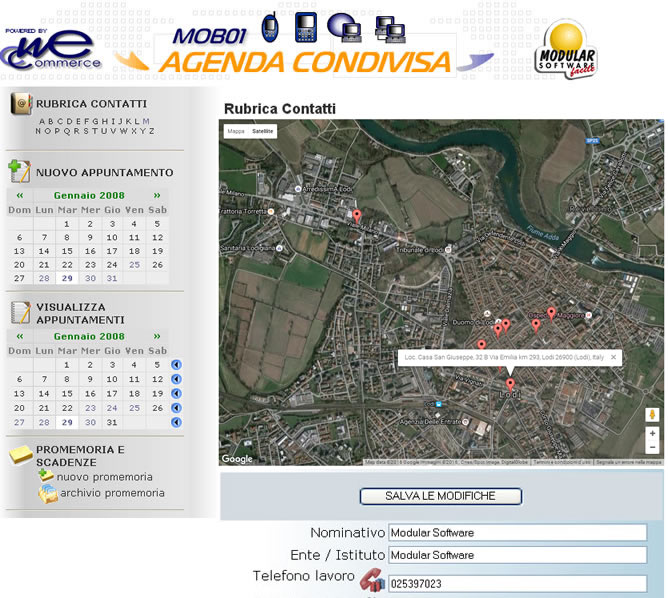Open week view arrow for first week row
This screenshot has height=598, width=668.
point(176,365)
